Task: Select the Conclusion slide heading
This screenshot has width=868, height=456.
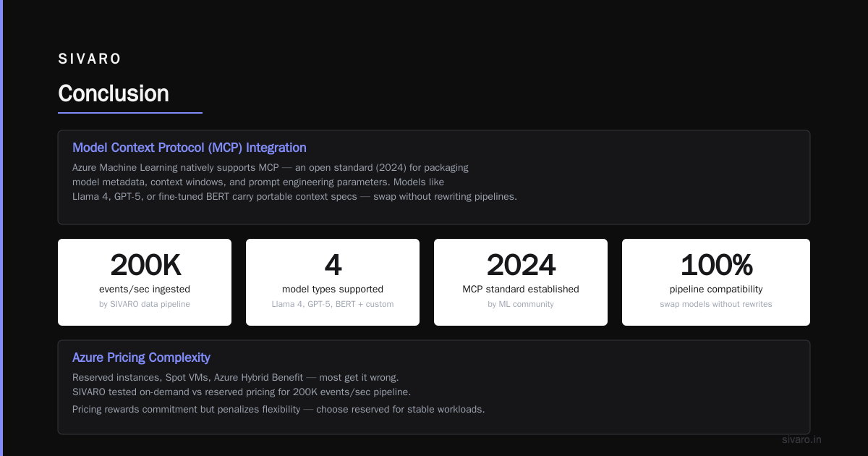Action: [x=114, y=93]
